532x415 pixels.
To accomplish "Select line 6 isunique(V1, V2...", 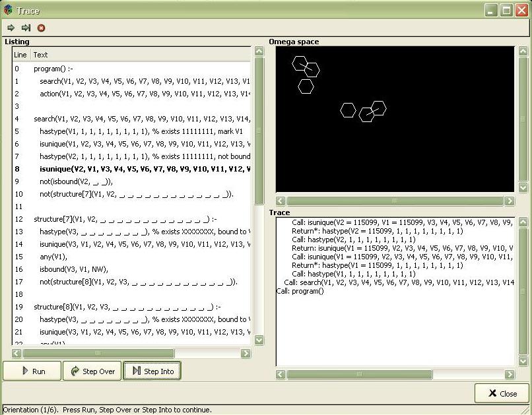I will click(x=131, y=144).
